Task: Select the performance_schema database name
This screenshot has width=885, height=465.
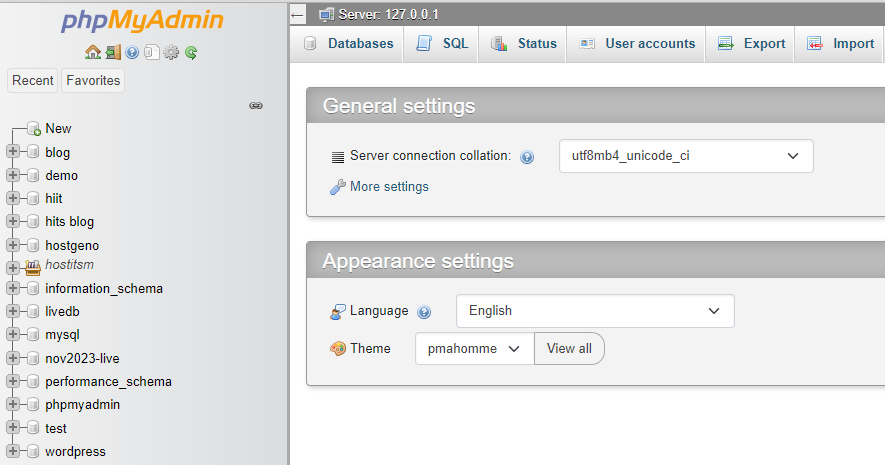Action: tap(108, 381)
